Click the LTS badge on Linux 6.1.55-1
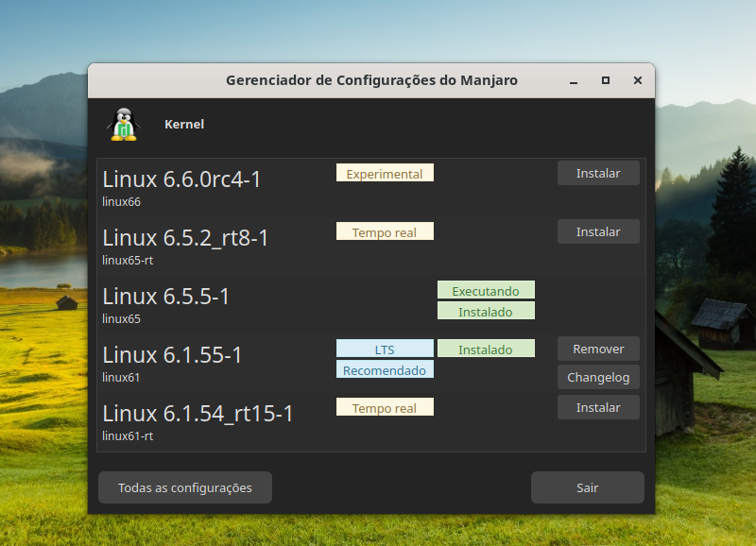 coord(385,348)
